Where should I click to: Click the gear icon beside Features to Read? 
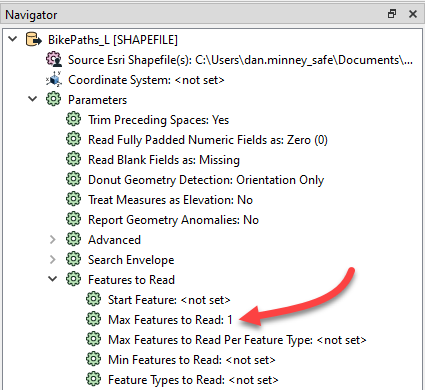[73, 279]
